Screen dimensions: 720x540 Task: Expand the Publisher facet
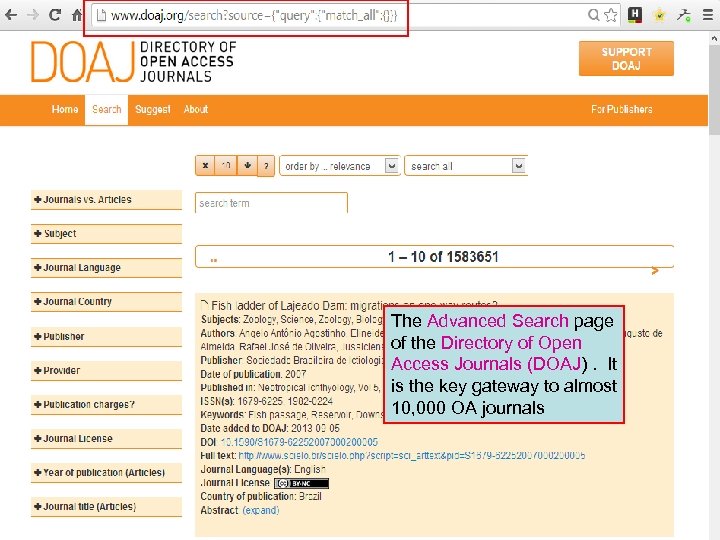pos(106,337)
